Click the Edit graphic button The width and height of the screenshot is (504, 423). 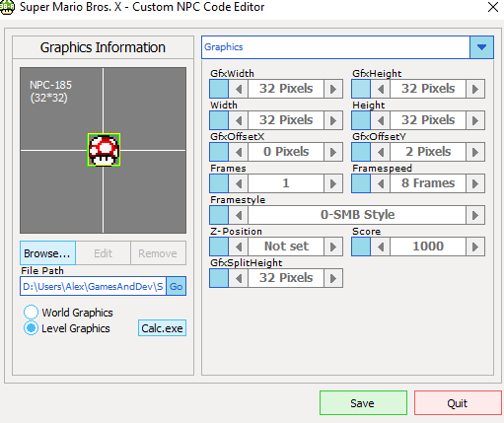tap(104, 253)
